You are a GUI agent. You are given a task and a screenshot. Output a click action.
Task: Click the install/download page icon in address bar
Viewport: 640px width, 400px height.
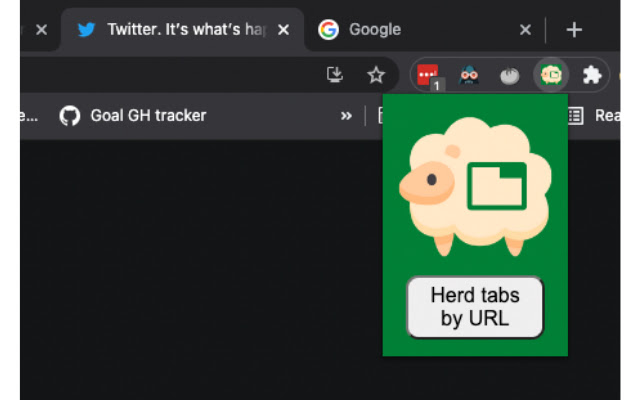335,75
